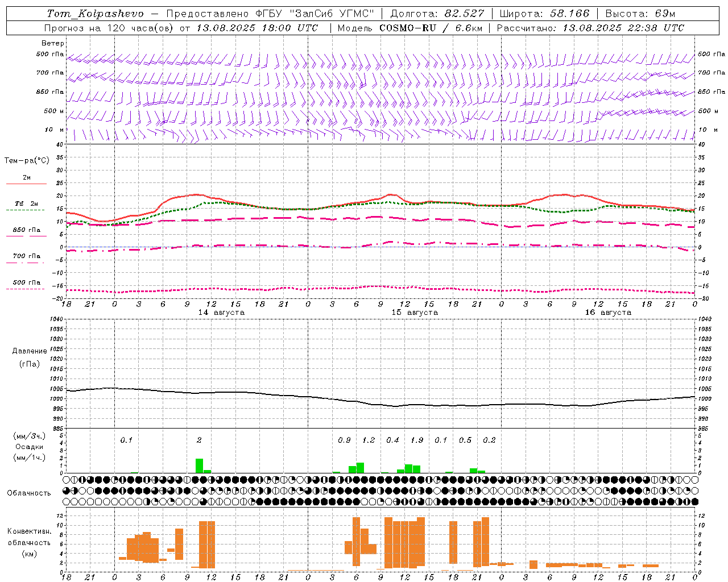The width and height of the screenshot is (728, 582).
Task: Click the 850 гПа label in temperature legend
Action: 27,230
